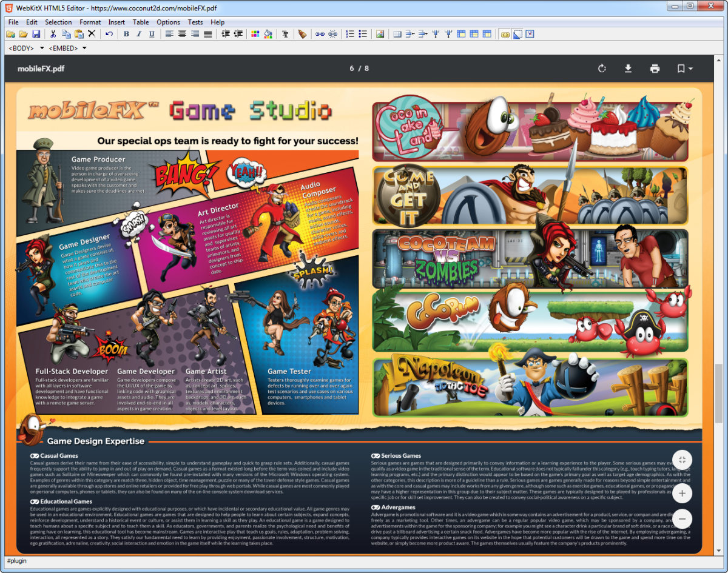This screenshot has width=728, height=573.
Task: Toggle italic formatting
Action: coord(139,34)
